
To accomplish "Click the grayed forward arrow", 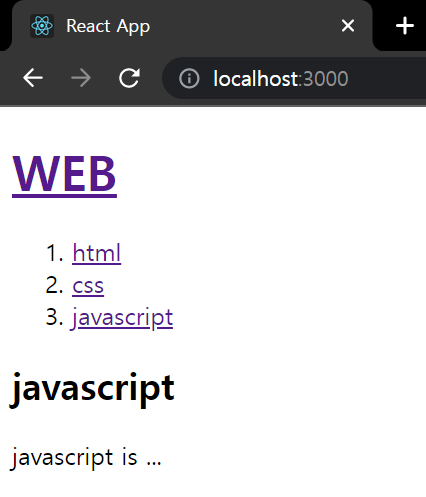I will point(81,78).
